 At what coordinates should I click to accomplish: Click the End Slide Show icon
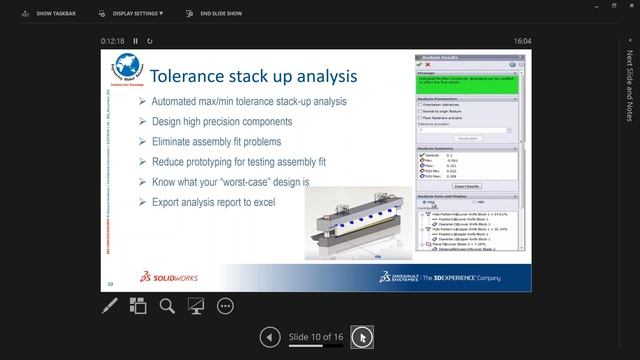[189, 13]
